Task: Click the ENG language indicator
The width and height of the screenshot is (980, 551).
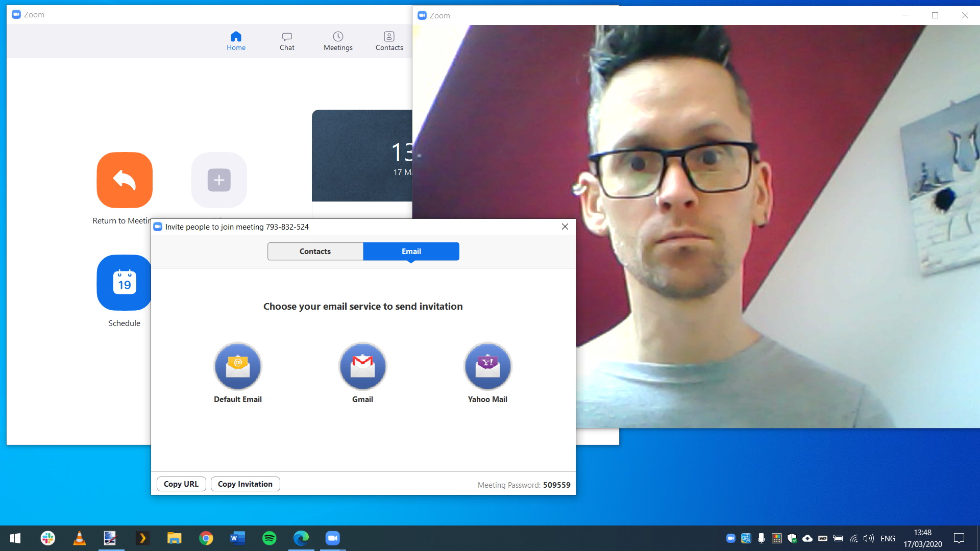Action: [x=888, y=539]
